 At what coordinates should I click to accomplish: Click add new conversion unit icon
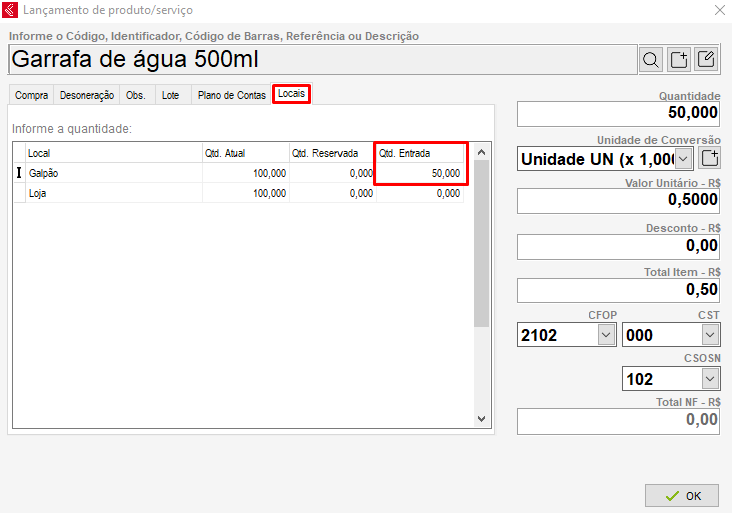click(709, 159)
